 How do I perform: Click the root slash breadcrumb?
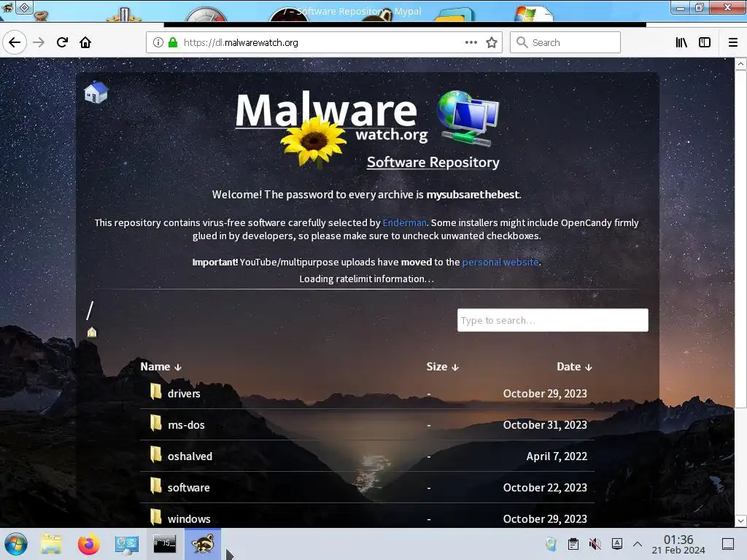(90, 311)
